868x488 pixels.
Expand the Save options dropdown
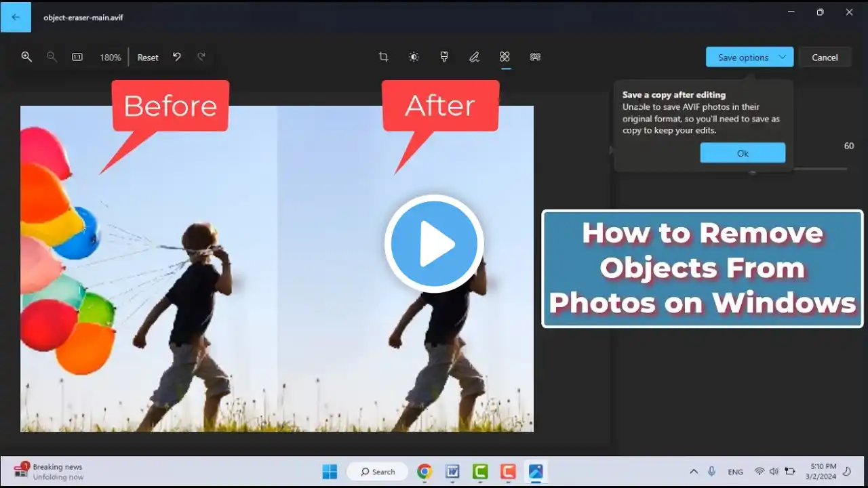(783, 57)
